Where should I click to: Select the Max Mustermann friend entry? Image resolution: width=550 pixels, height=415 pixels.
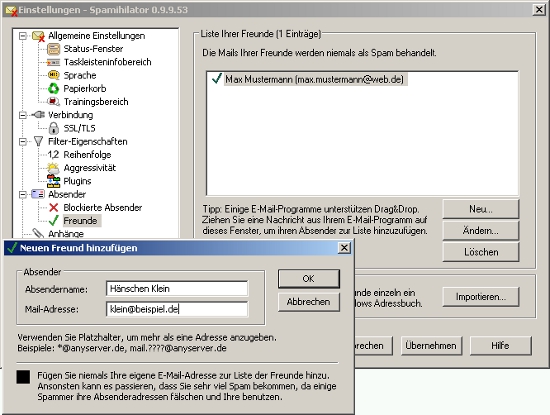[314, 79]
